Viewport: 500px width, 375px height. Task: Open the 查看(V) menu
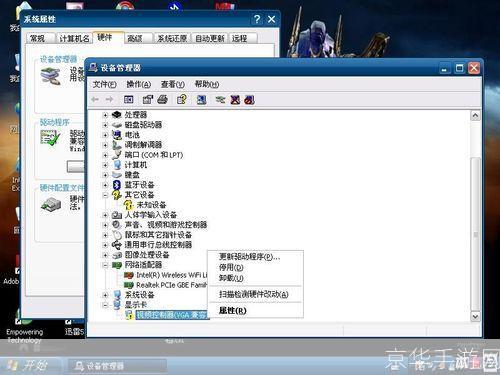pyautogui.click(x=173, y=84)
